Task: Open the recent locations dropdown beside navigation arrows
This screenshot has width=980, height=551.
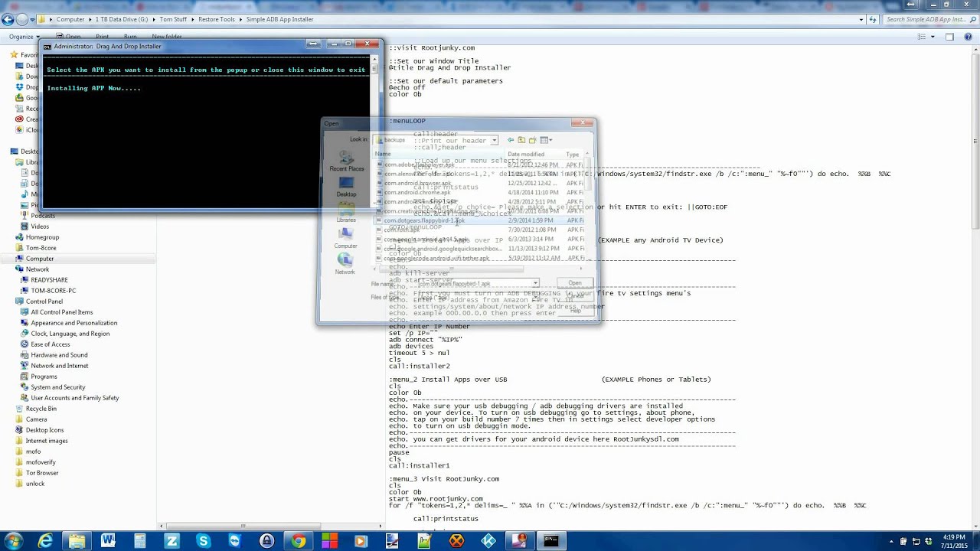Action: (31, 19)
